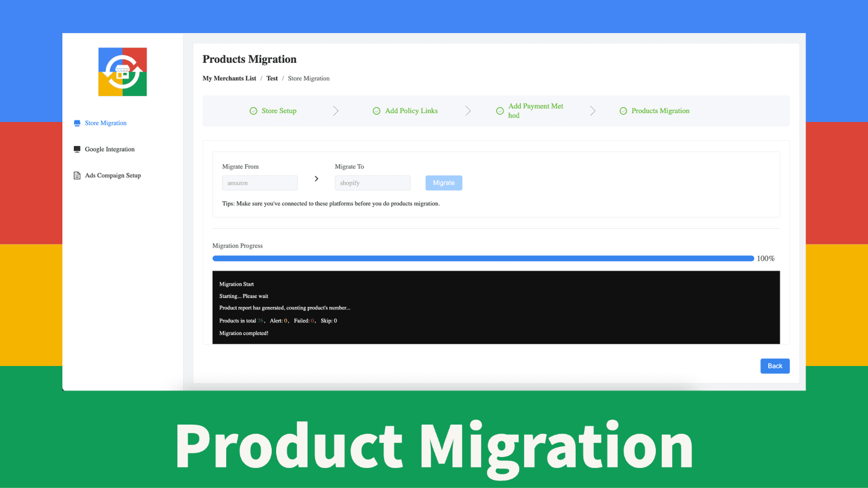Click the chevron before the Products Migration step
This screenshot has width=868, height=488.
593,111
